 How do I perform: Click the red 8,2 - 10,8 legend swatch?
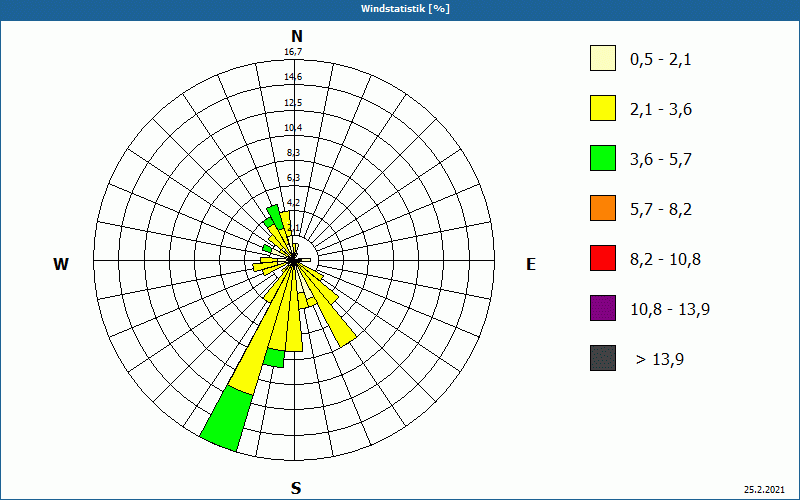point(603,258)
